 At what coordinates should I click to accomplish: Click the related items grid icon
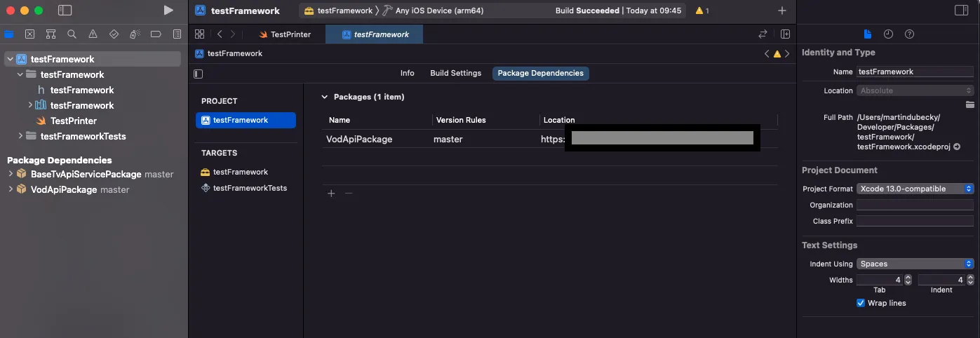(200, 34)
